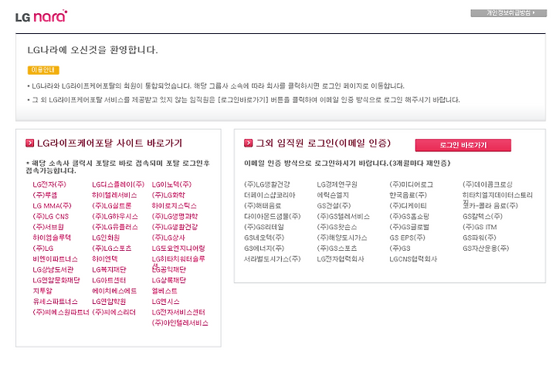The width and height of the screenshot is (556, 392).
Task: Click the LG경제연구원 company name
Action: (337, 184)
